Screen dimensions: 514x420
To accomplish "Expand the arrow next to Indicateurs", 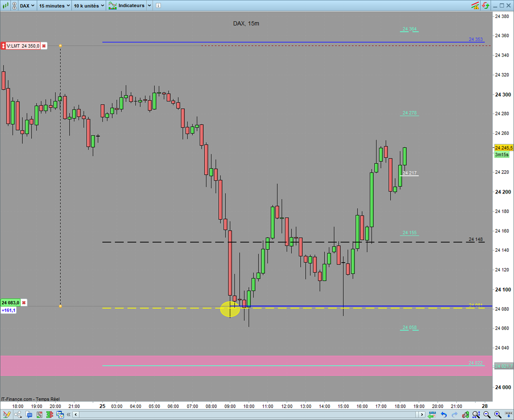I will pyautogui.click(x=149, y=6).
